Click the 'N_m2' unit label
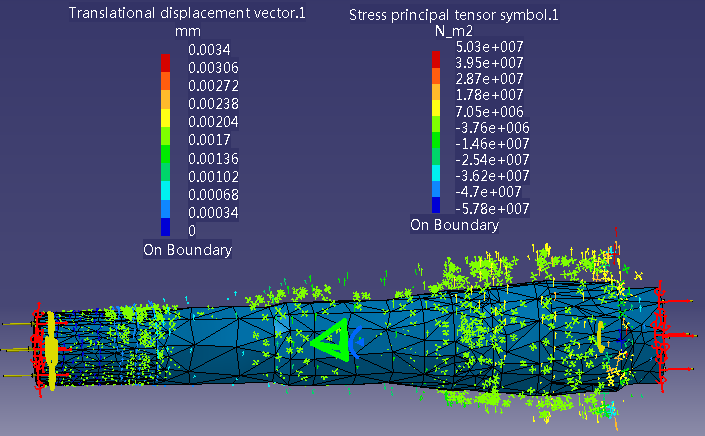Viewport: 705px width, 436px height. point(454,31)
